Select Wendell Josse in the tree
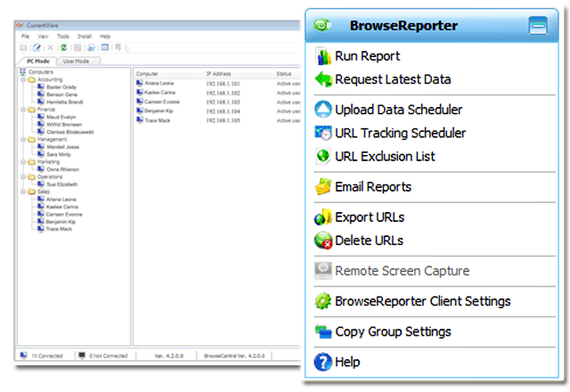 (x=62, y=147)
